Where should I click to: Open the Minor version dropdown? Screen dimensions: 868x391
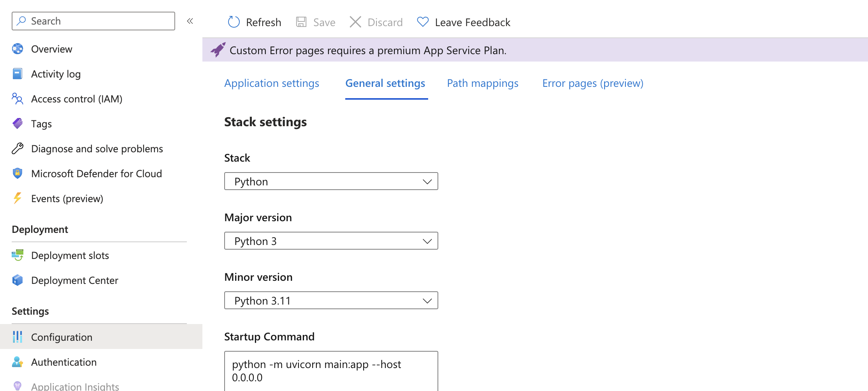coord(331,300)
